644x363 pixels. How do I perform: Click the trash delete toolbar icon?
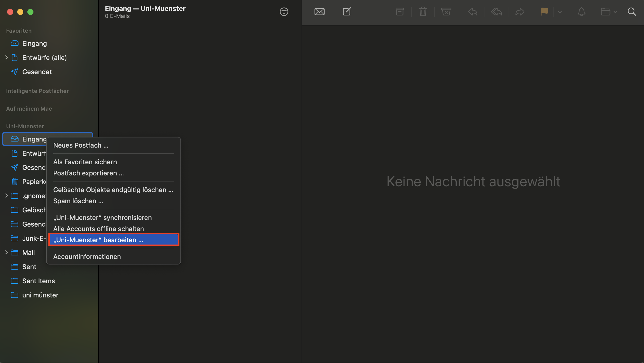coord(423,12)
